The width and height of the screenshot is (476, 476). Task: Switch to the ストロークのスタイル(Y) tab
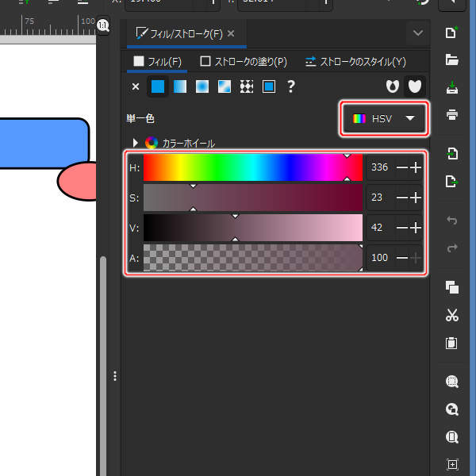coord(355,61)
